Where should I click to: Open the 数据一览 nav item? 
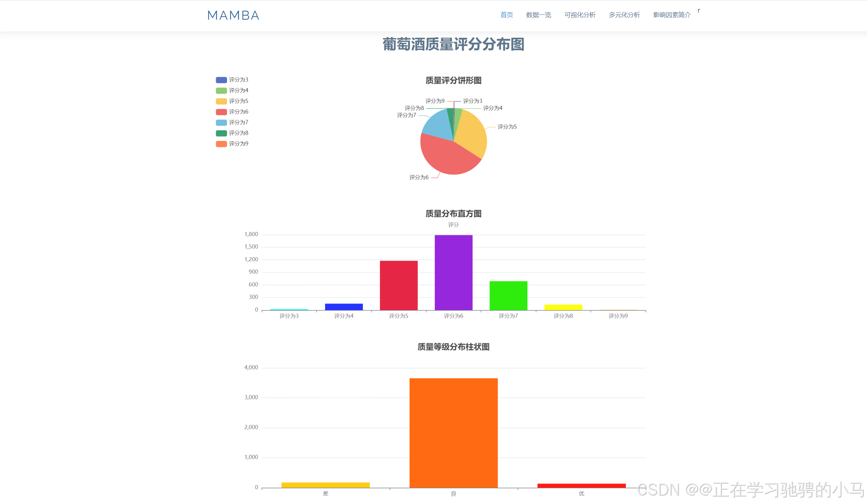click(538, 15)
